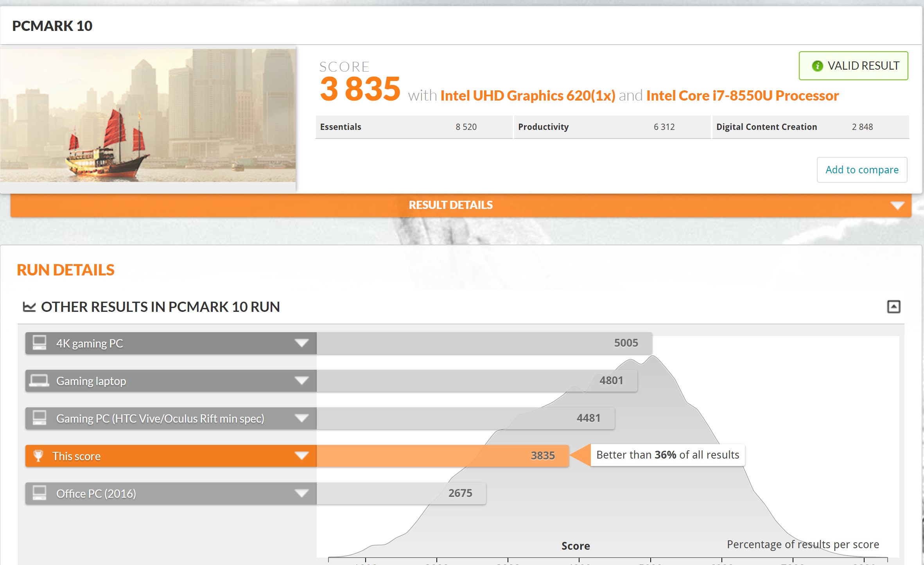The width and height of the screenshot is (924, 565).
Task: Expand the Gaming PC (HTC Vive/Oculus Rift) dropdown arrow
Action: [x=301, y=418]
